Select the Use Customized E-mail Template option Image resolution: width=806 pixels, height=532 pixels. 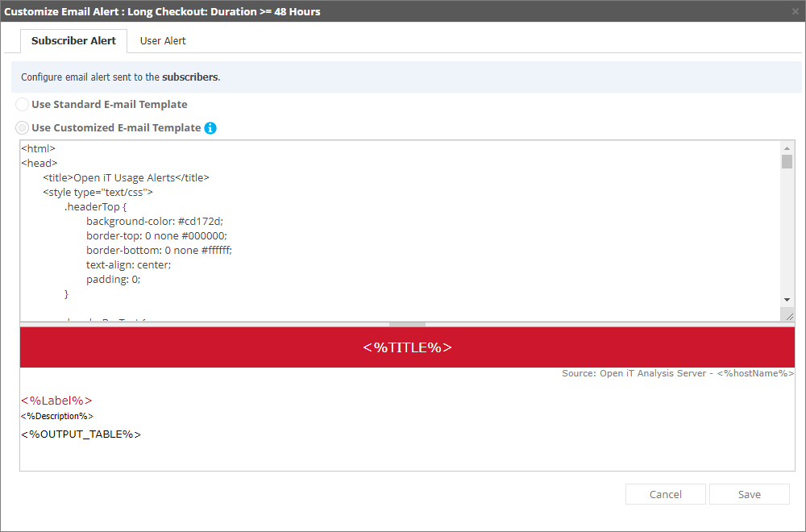[22, 127]
